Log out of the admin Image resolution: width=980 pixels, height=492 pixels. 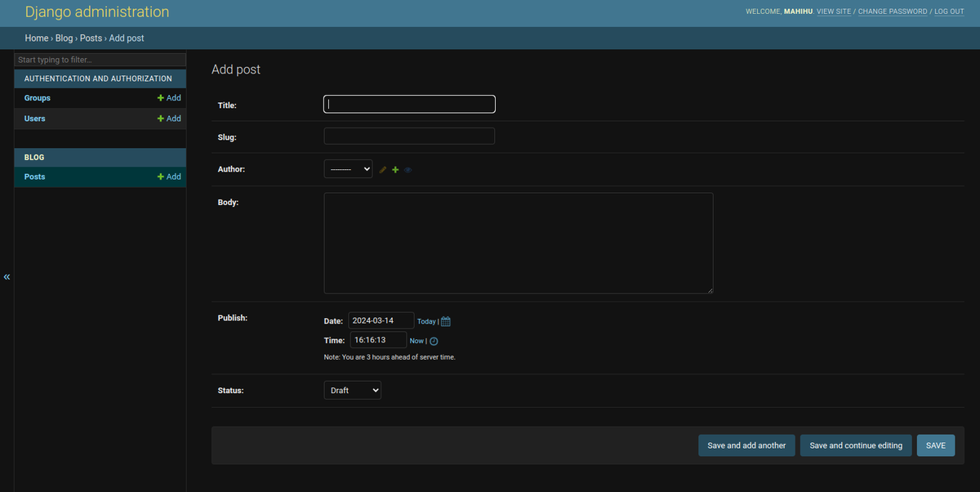[x=949, y=11]
